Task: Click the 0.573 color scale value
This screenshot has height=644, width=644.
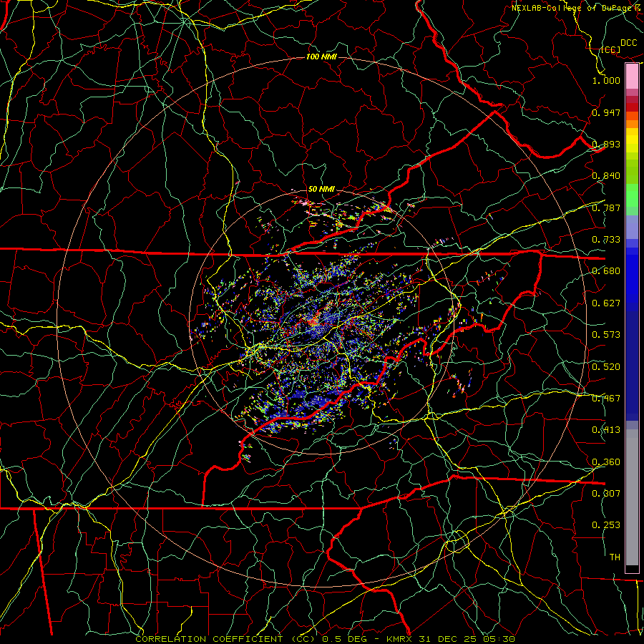Action: [606, 335]
